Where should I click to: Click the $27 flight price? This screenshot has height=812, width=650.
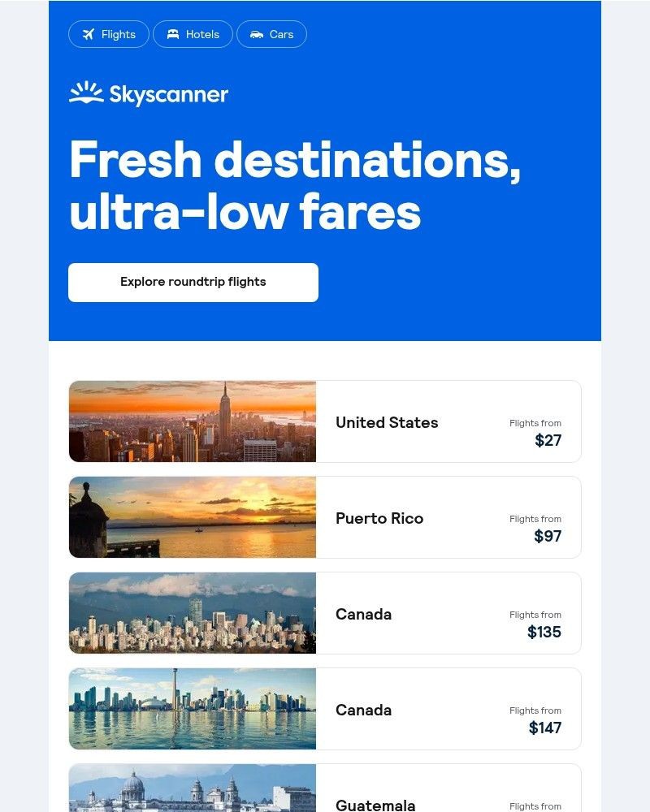point(548,441)
